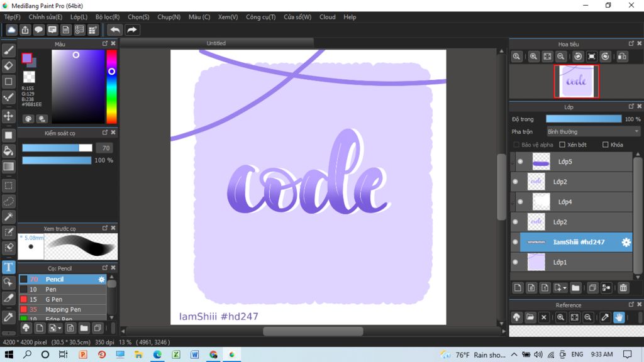Open the Pha trộn blend mode dropdown
The image size is (644, 362).
(593, 132)
